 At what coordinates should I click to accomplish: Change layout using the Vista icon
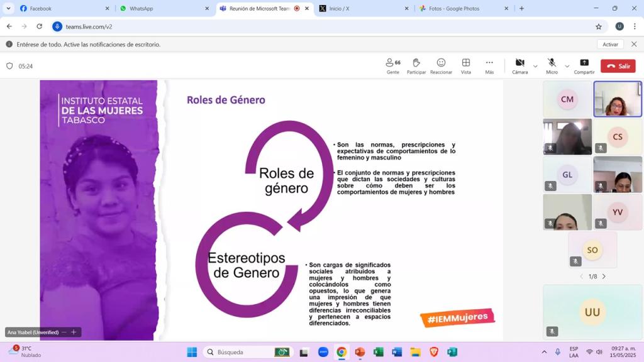pyautogui.click(x=465, y=65)
